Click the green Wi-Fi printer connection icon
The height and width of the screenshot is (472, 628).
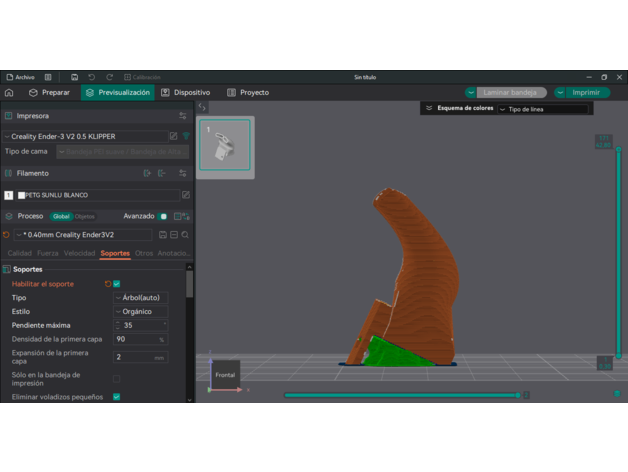coord(186,136)
